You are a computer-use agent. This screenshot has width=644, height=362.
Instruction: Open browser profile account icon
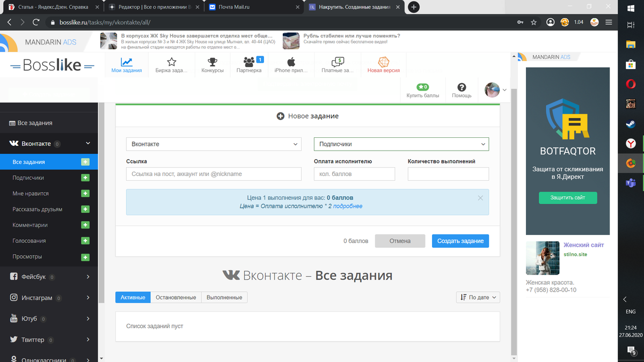pyautogui.click(x=550, y=23)
